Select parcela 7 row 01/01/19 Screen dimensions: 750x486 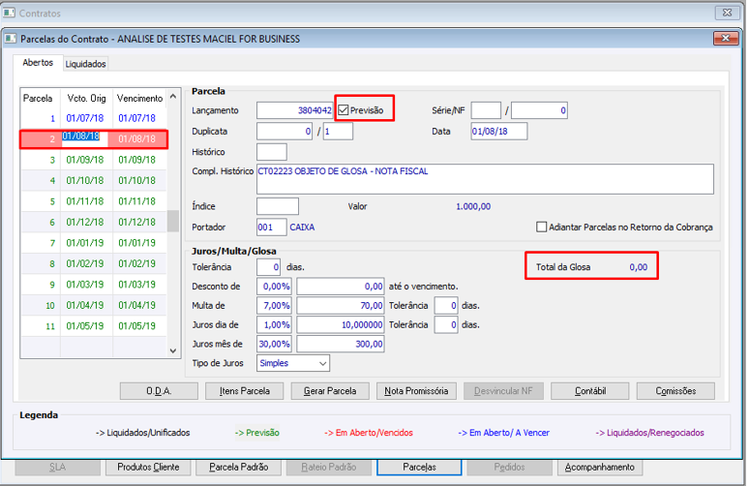point(94,243)
